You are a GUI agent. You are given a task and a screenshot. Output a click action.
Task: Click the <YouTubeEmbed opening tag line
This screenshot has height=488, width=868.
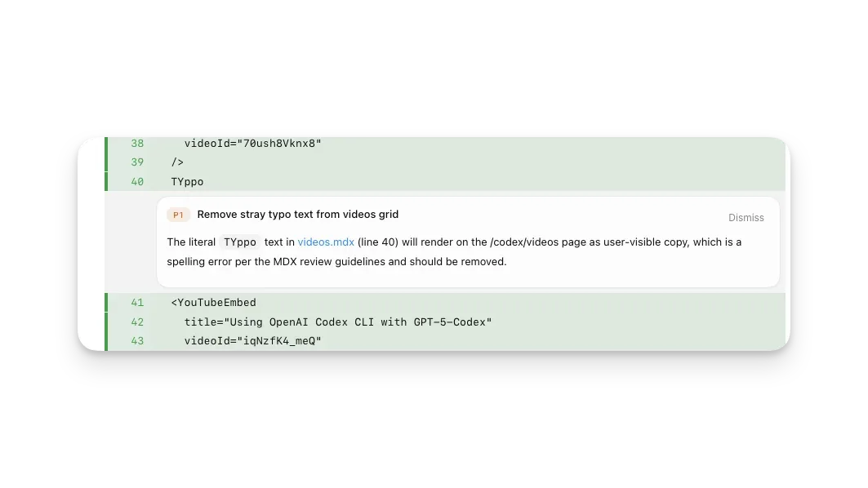[214, 303]
